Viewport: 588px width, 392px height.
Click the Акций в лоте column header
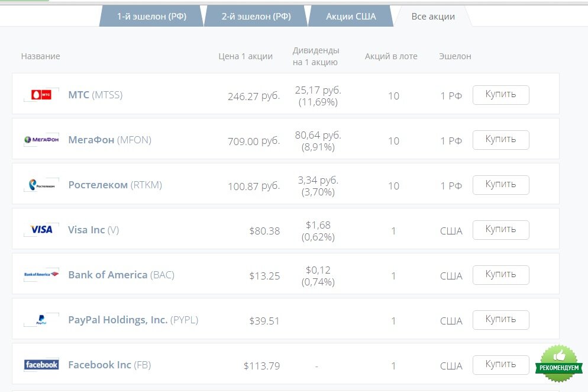391,56
